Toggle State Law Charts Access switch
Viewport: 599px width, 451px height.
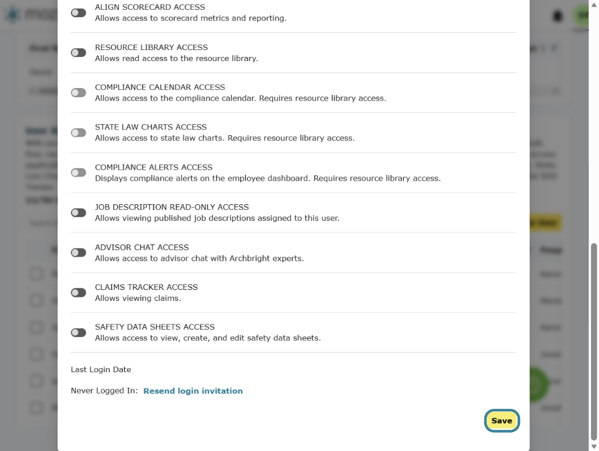point(78,133)
